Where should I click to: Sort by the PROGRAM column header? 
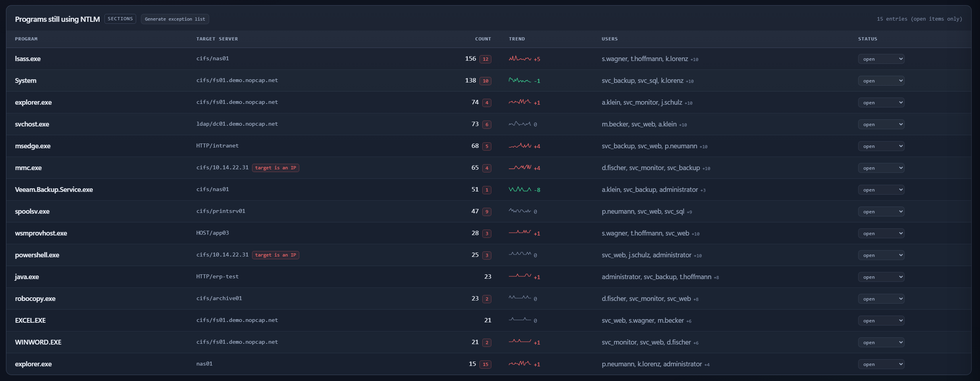tap(26, 39)
